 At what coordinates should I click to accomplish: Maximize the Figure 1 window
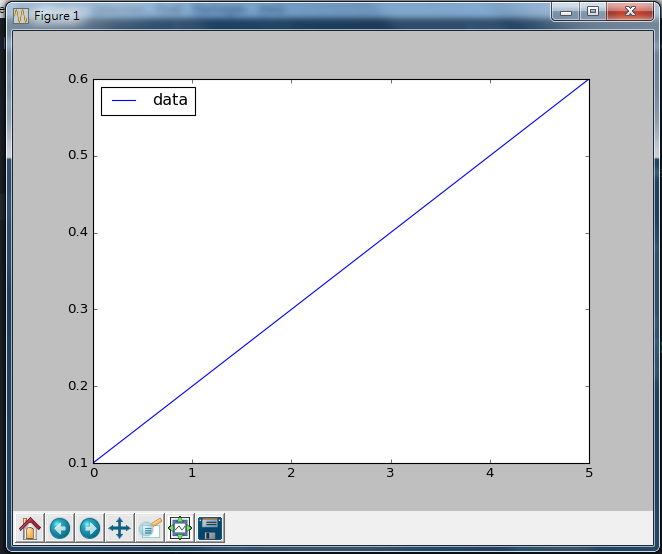593,11
